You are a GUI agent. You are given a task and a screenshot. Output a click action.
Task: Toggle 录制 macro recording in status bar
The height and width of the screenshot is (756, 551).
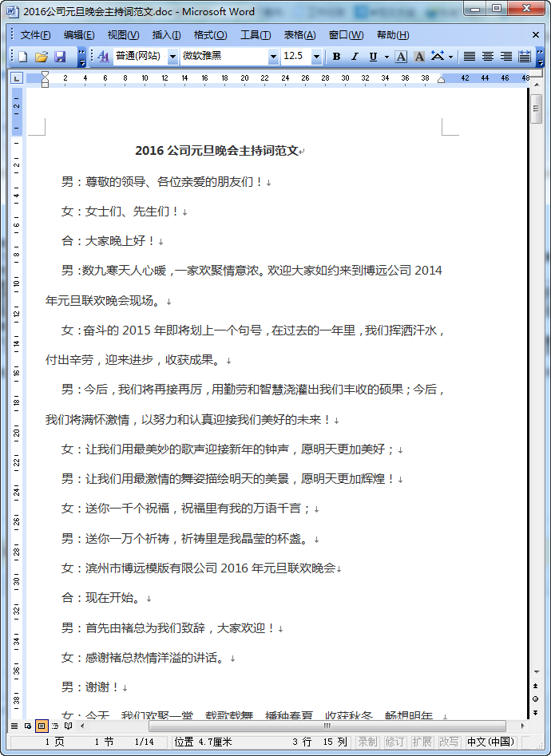pyautogui.click(x=367, y=742)
